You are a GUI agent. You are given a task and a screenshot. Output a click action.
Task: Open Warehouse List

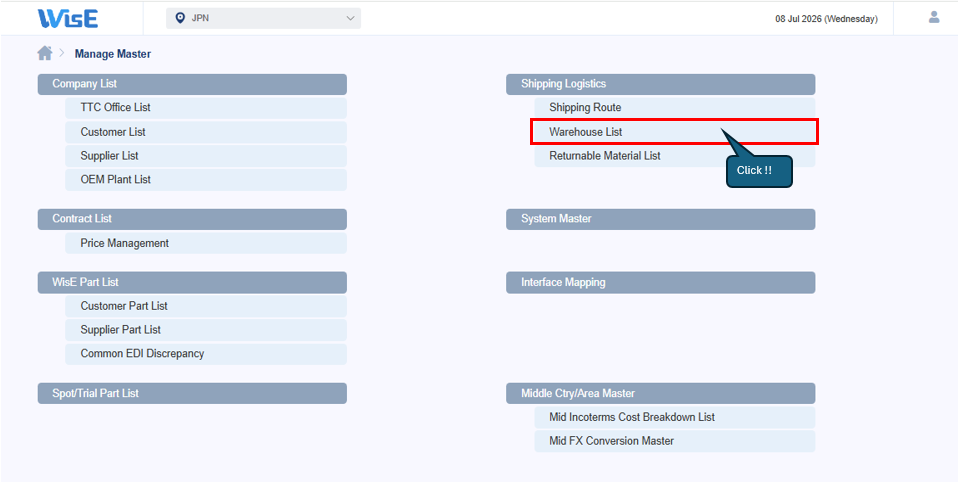click(x=675, y=132)
